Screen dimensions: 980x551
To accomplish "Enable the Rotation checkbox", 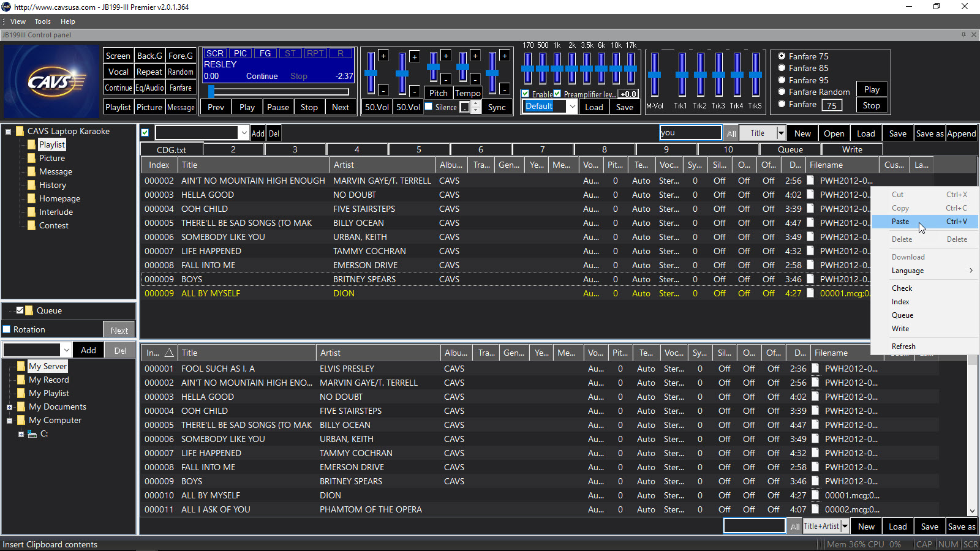I will tap(7, 329).
